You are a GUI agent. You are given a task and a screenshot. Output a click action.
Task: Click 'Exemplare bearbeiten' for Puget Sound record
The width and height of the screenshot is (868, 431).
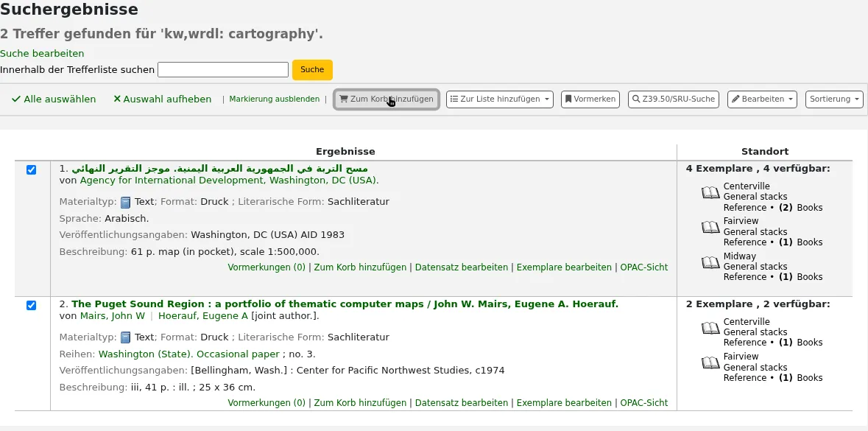coord(564,403)
